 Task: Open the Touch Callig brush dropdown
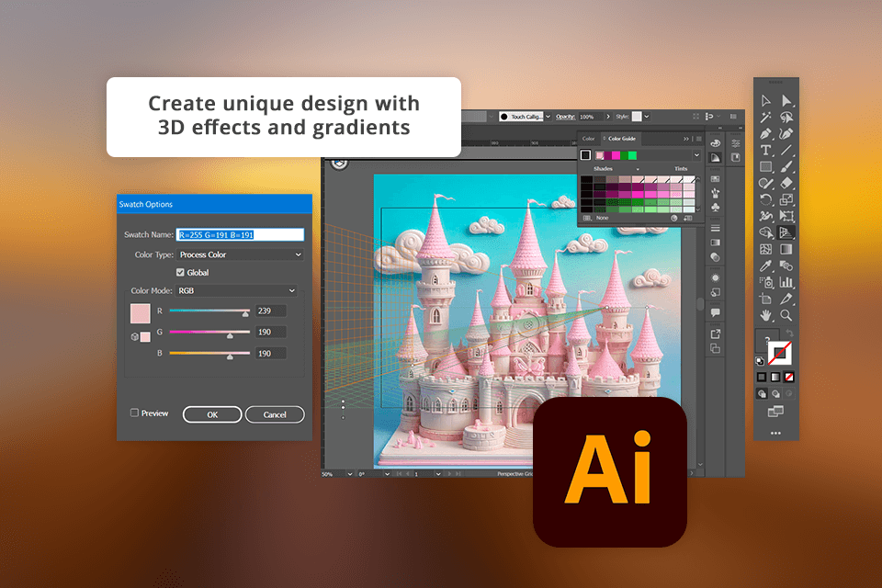548,117
